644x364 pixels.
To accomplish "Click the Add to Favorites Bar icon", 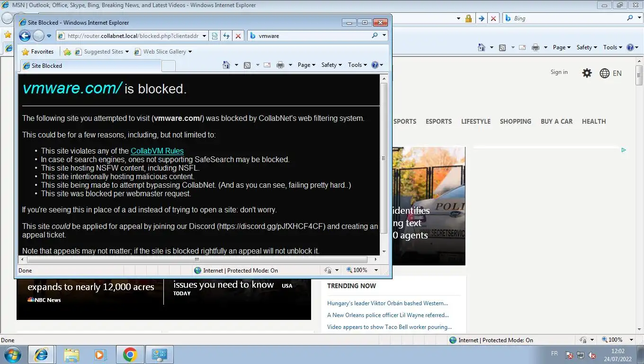I will [x=67, y=52].
